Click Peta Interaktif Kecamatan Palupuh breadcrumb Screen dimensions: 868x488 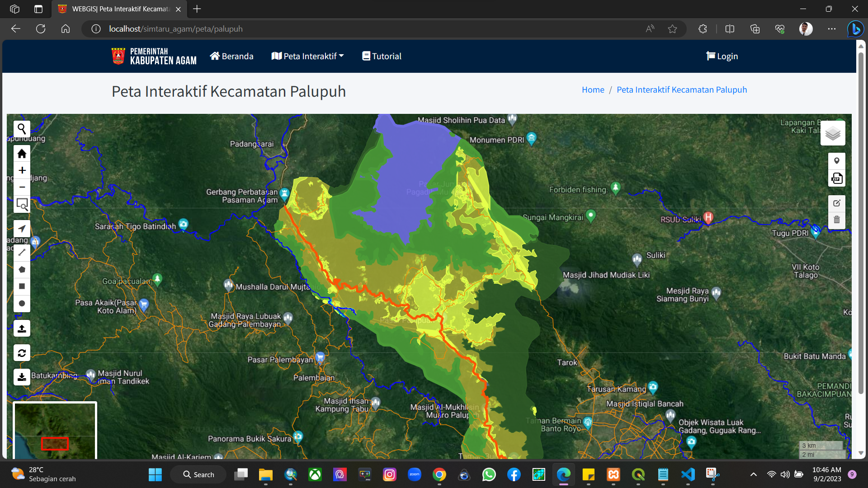tap(682, 89)
